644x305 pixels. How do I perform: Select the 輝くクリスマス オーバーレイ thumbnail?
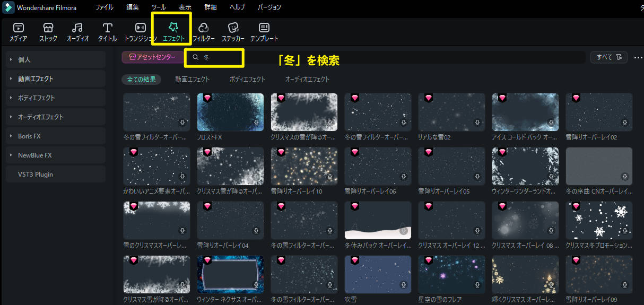[525, 274]
